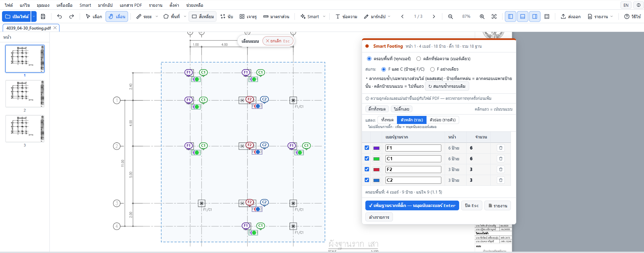Open the ไฟล์ menu
The width and height of the screenshot is (644, 253).
9,5
